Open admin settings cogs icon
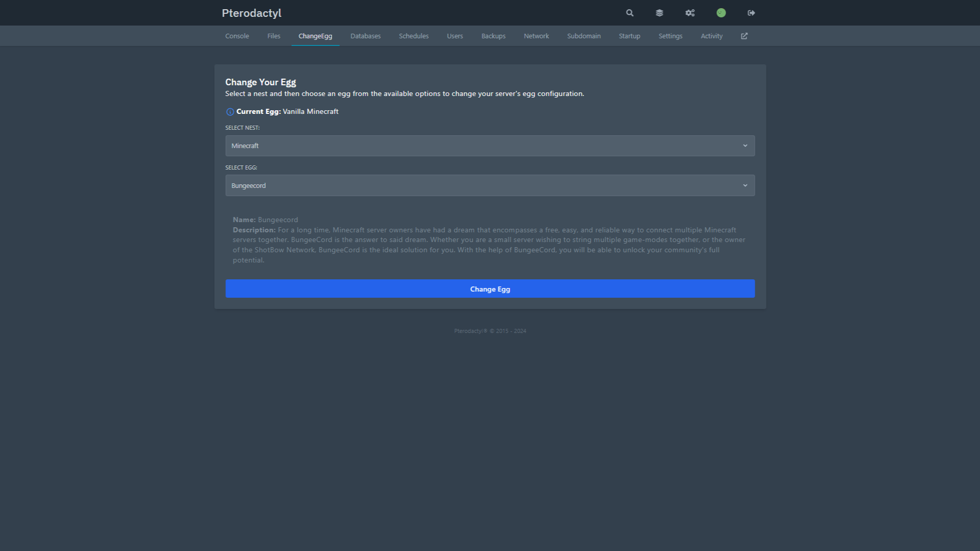This screenshot has height=551, width=980. click(690, 13)
